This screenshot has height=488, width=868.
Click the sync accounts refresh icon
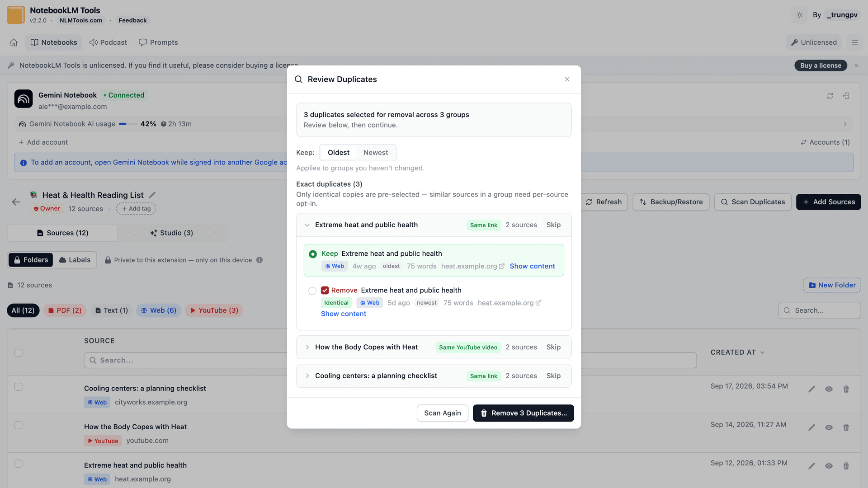point(830,96)
